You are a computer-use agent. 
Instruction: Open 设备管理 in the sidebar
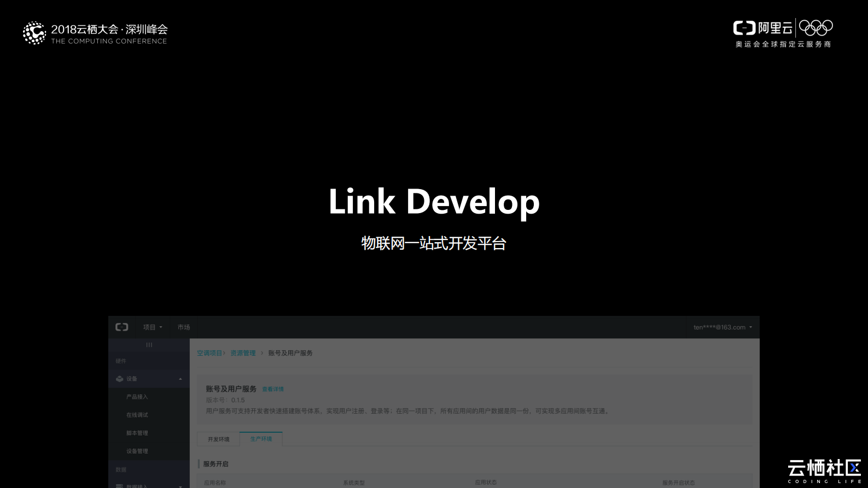coord(137,451)
